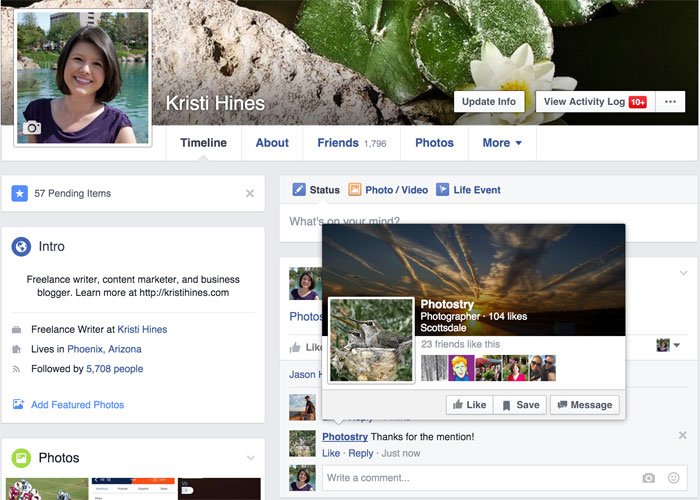Viewport: 700px width, 500px height.
Task: Click the RSS follower icon
Action: click(x=17, y=369)
